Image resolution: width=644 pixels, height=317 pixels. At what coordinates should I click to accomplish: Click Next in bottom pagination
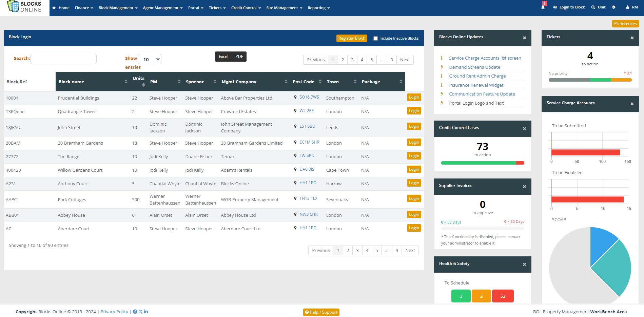[x=410, y=250]
